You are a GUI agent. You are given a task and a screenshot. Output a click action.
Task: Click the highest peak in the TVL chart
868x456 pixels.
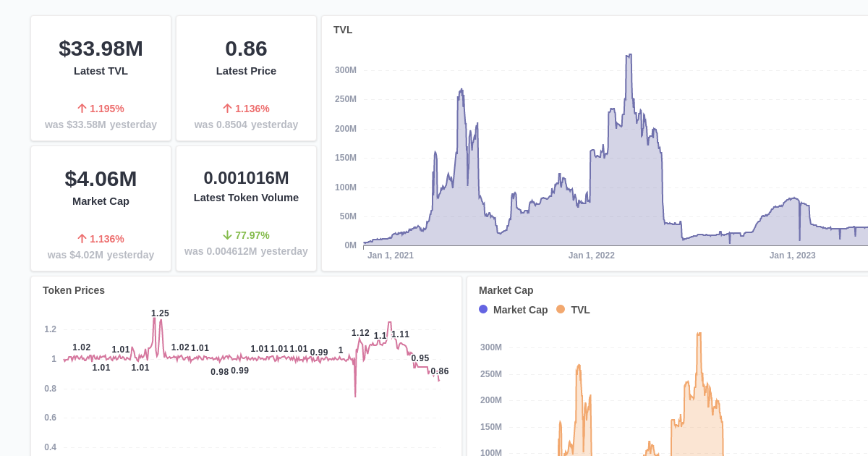pos(629,53)
